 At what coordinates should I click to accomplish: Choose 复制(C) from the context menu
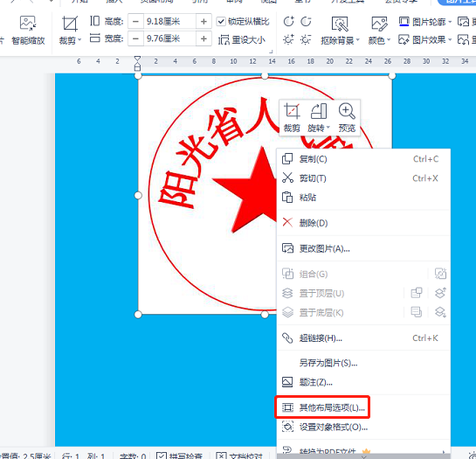point(363,159)
